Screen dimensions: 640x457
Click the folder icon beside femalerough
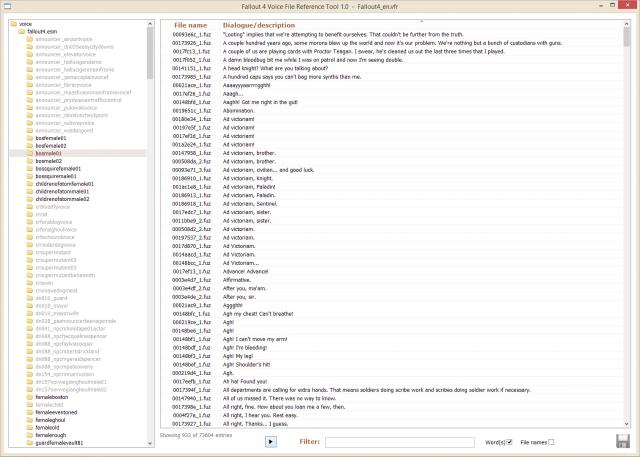[x=29, y=435]
